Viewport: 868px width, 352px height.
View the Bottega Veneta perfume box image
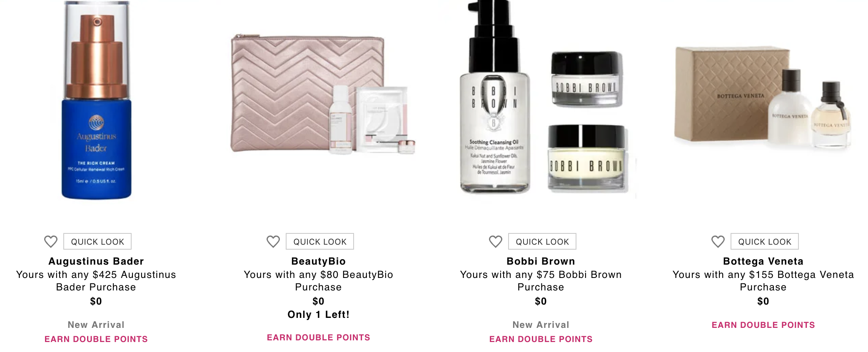[762, 98]
